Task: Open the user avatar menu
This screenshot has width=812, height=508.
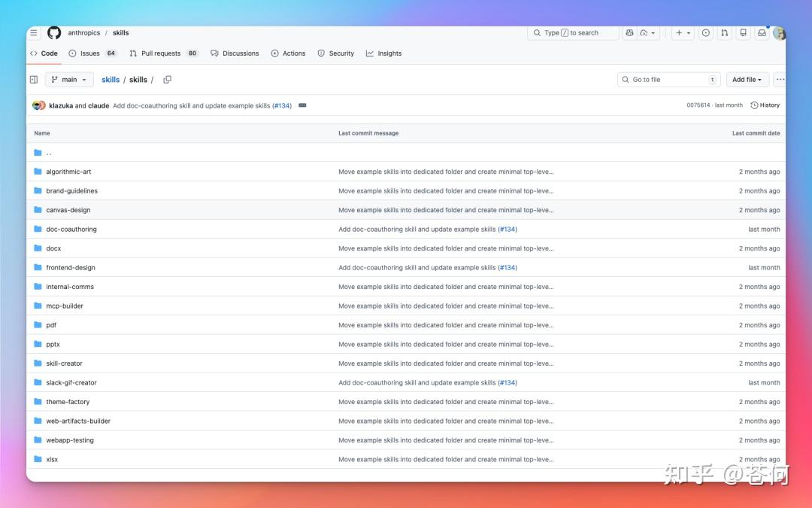Action: click(x=779, y=33)
